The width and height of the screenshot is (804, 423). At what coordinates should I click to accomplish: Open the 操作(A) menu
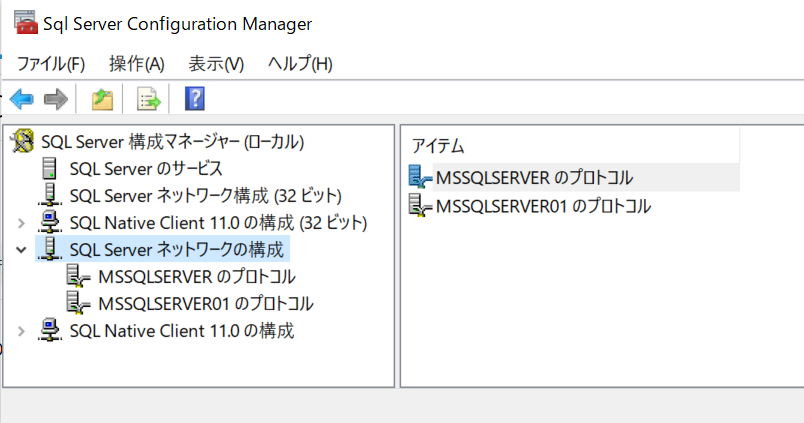[137, 64]
